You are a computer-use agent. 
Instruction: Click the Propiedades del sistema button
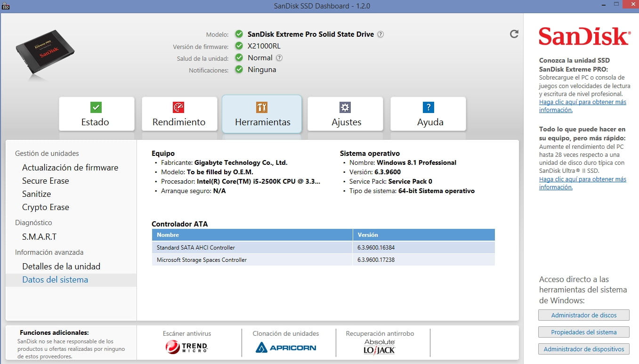click(x=584, y=332)
